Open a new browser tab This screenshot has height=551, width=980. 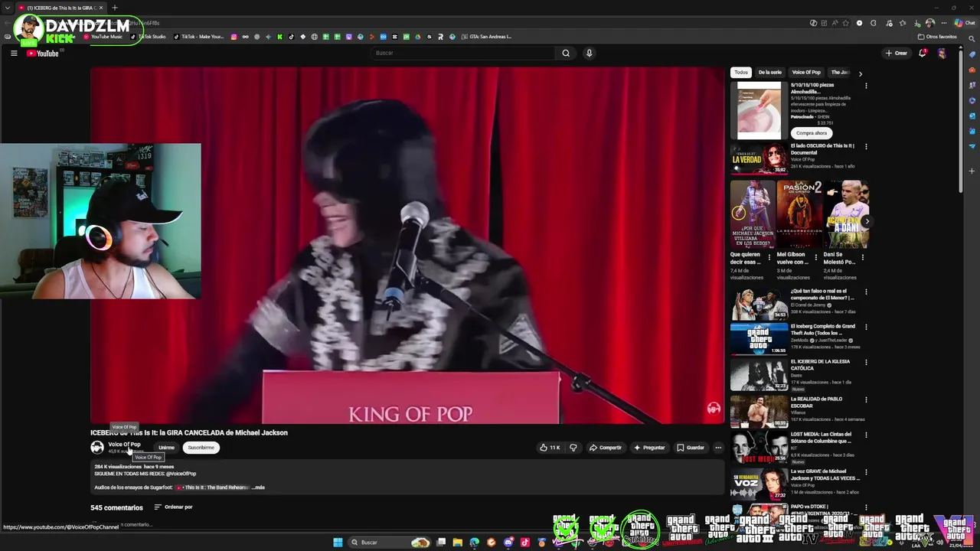tap(114, 8)
